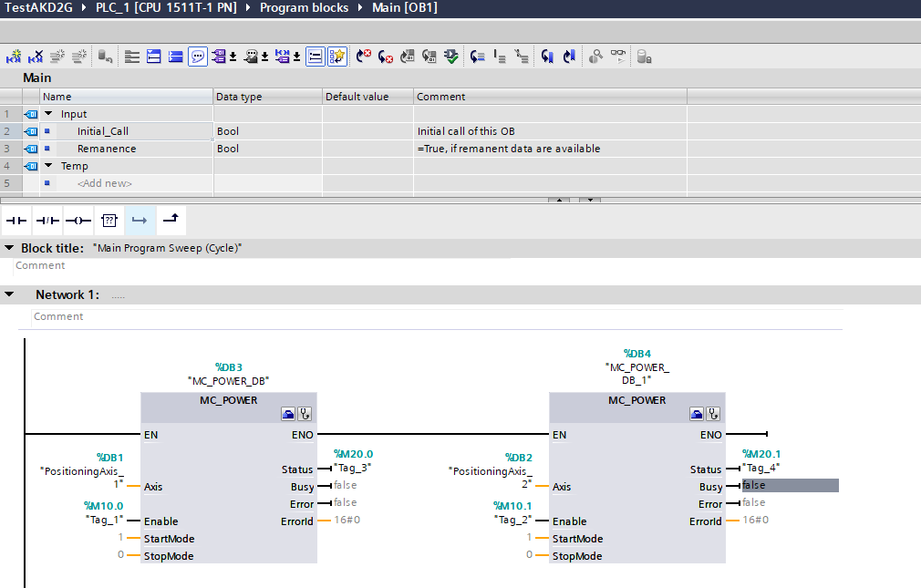Click the Name column header
921x588 pixels.
[126, 97]
